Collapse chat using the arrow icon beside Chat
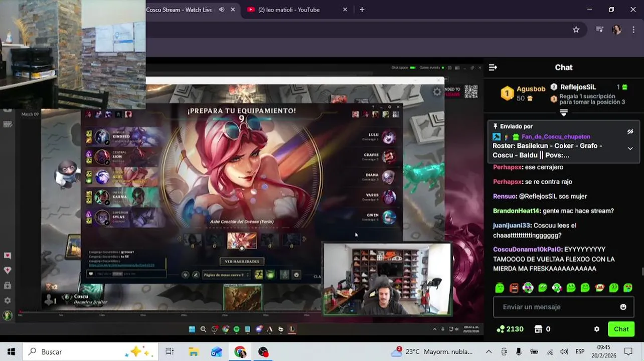 [x=493, y=67]
